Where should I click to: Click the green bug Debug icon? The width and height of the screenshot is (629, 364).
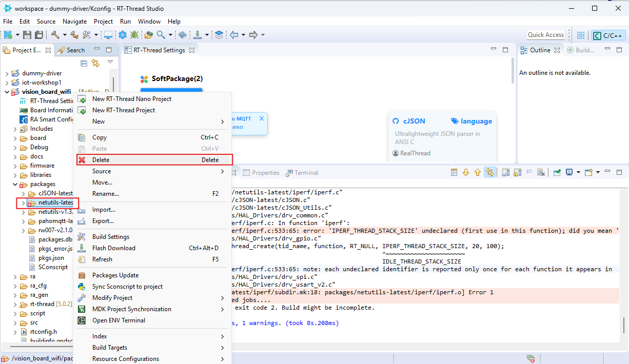134,35
